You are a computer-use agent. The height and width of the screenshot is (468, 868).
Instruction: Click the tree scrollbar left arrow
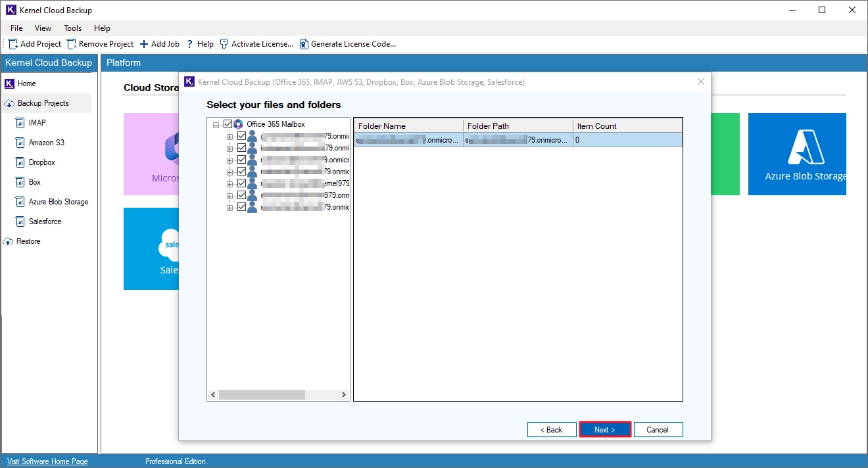[213, 394]
